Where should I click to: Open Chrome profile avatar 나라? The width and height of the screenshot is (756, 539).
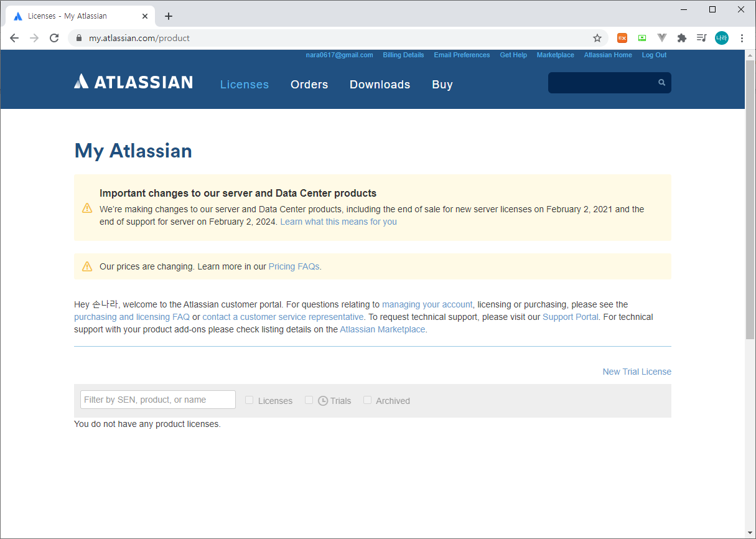pos(722,38)
